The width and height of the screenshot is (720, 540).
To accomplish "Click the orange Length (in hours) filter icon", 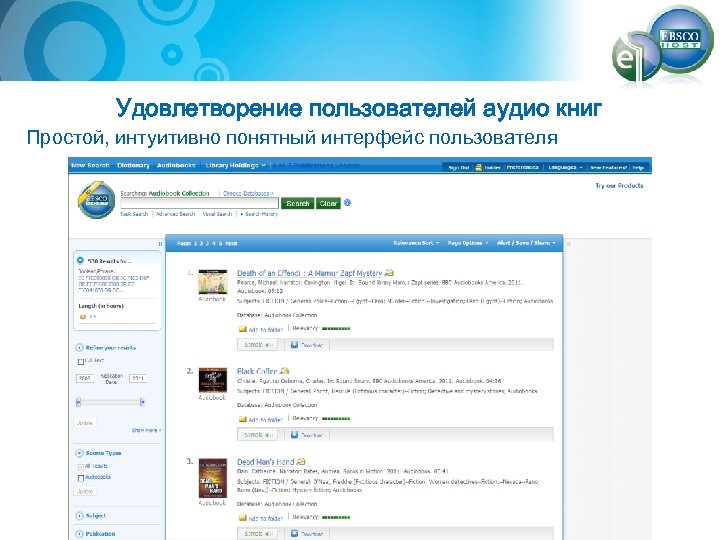I will 83,317.
